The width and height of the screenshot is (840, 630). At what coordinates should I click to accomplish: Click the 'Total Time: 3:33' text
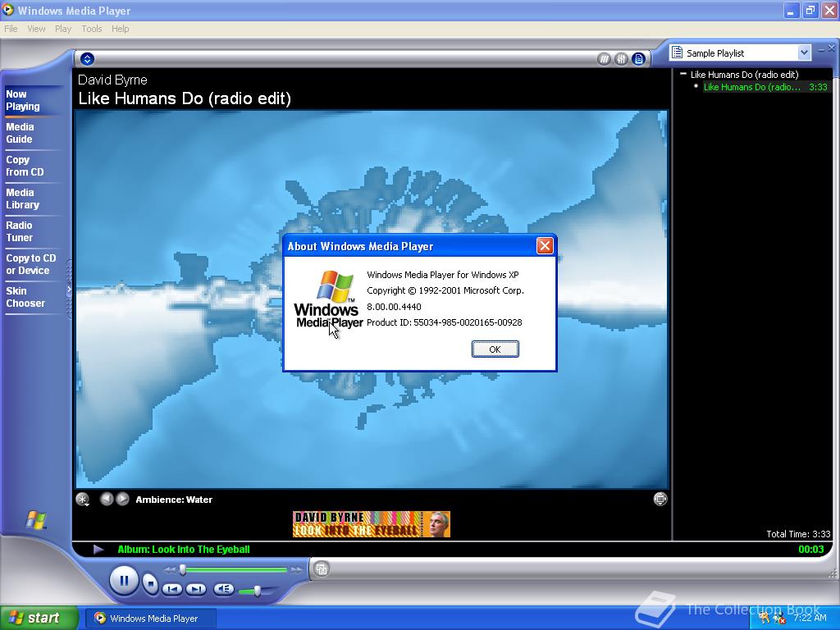798,534
